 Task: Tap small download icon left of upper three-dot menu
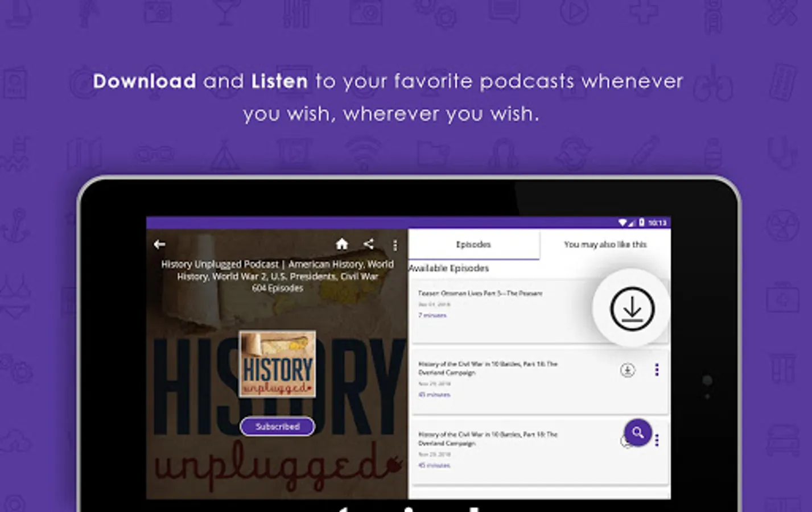[628, 370]
